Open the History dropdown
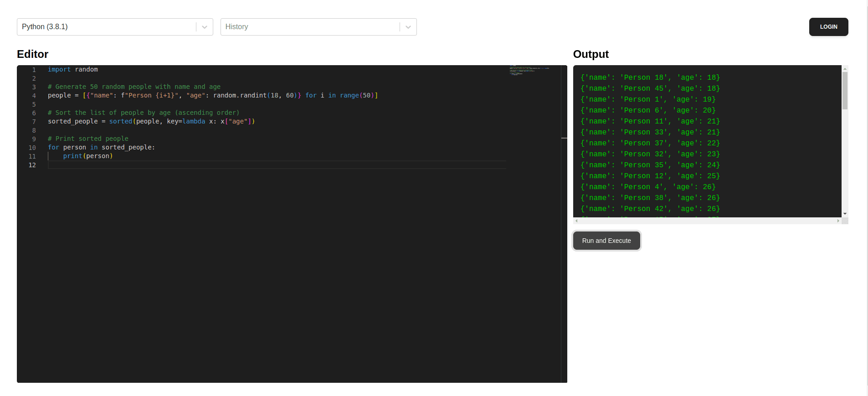This screenshot has width=868, height=396. (x=318, y=27)
